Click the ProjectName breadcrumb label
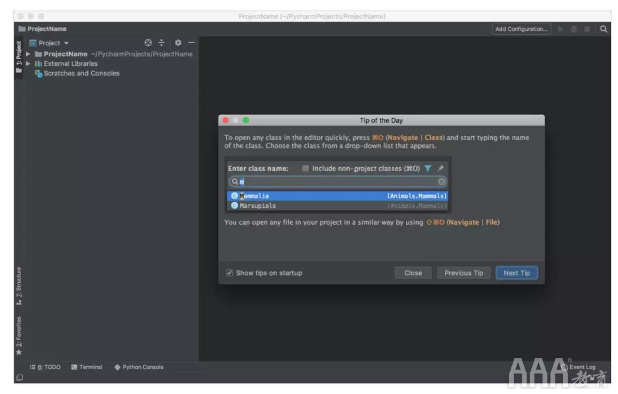Screen dimensions: 618x394 [47, 29]
